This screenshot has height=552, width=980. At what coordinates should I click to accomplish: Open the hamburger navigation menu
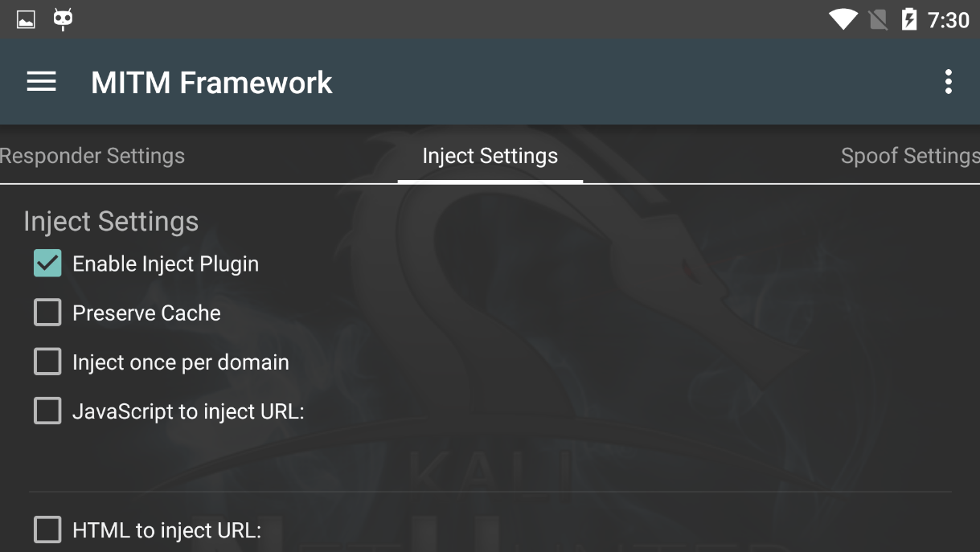point(41,82)
